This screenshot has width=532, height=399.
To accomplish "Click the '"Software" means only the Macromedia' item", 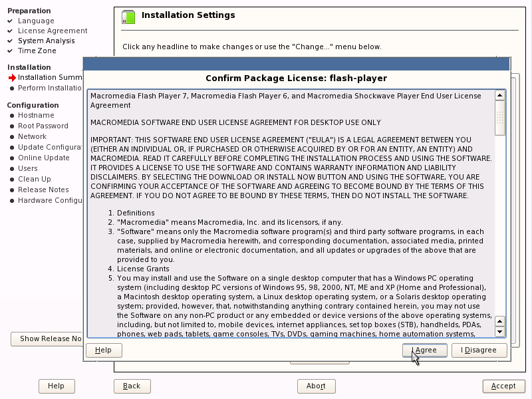I will 296,245.
